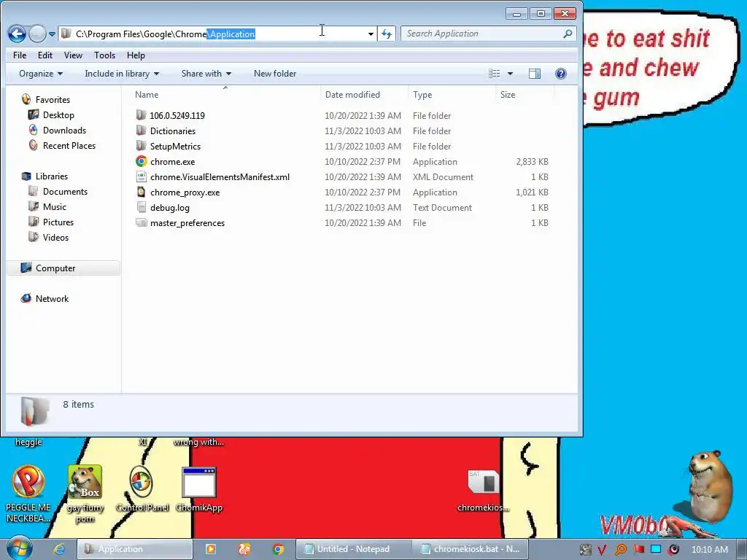Sort by Name column header
Screen dimensions: 747x560
(x=146, y=95)
